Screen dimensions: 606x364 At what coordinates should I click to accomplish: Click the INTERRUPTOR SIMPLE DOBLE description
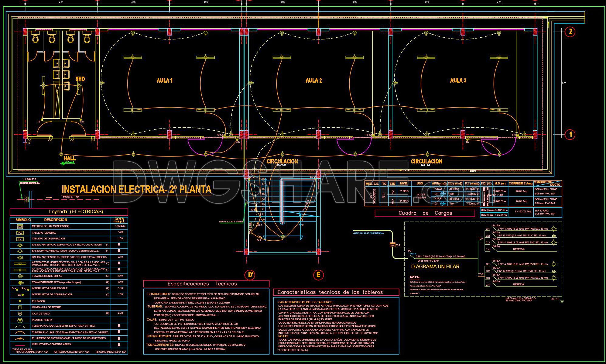tap(50, 288)
